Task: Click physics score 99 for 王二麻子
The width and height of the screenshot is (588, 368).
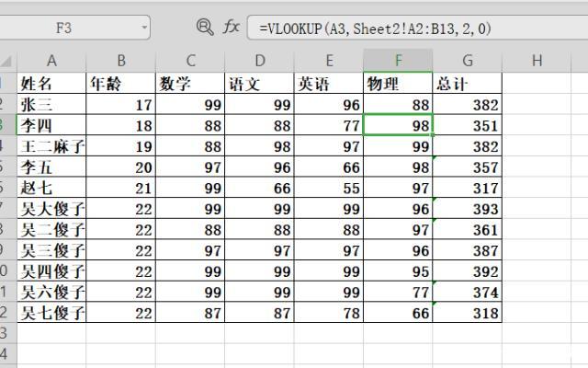Action: click(398, 145)
